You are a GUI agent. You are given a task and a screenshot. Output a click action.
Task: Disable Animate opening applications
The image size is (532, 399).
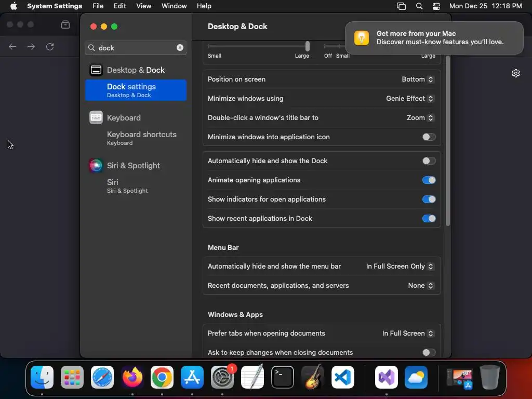[429, 180]
